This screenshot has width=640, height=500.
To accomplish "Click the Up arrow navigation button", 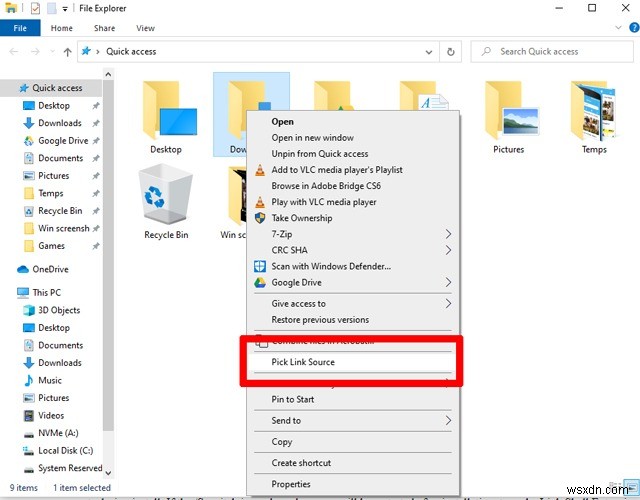I will pyautogui.click(x=67, y=52).
